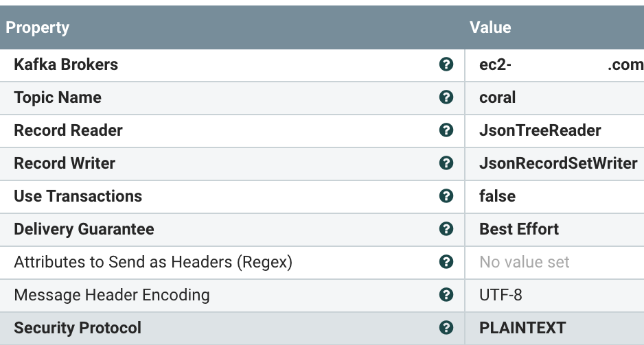Open the JsonRecordSetWriter value selector
This screenshot has height=345, width=644.
555,163
